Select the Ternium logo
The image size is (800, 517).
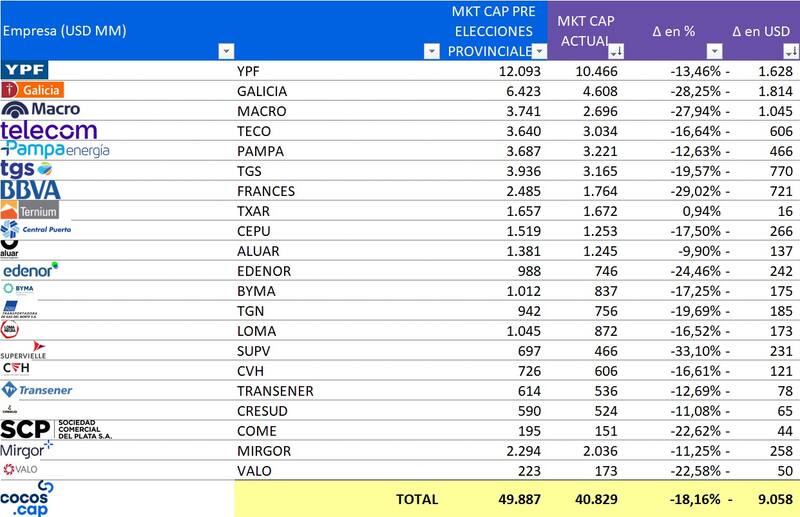(31, 210)
